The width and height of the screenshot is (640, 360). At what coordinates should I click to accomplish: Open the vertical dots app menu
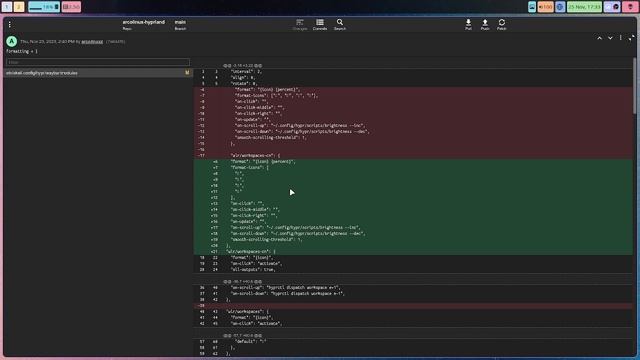(x=9, y=25)
